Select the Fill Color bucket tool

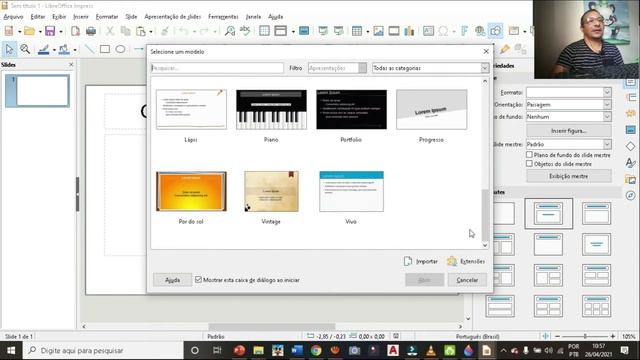(x=64, y=49)
